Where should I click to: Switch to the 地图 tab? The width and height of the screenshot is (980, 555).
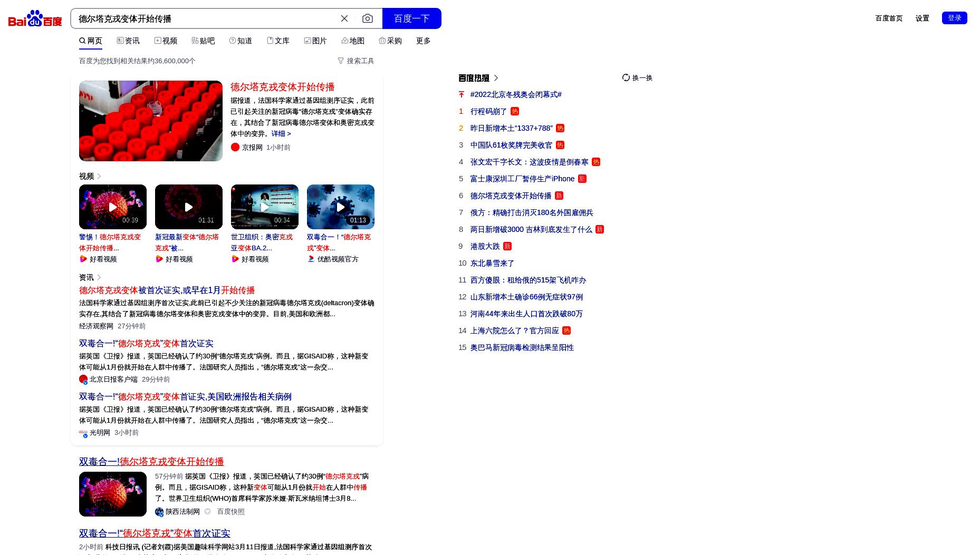(x=353, y=41)
